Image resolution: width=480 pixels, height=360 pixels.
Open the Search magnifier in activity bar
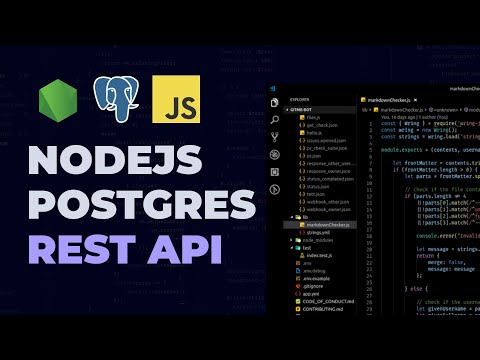point(274,120)
